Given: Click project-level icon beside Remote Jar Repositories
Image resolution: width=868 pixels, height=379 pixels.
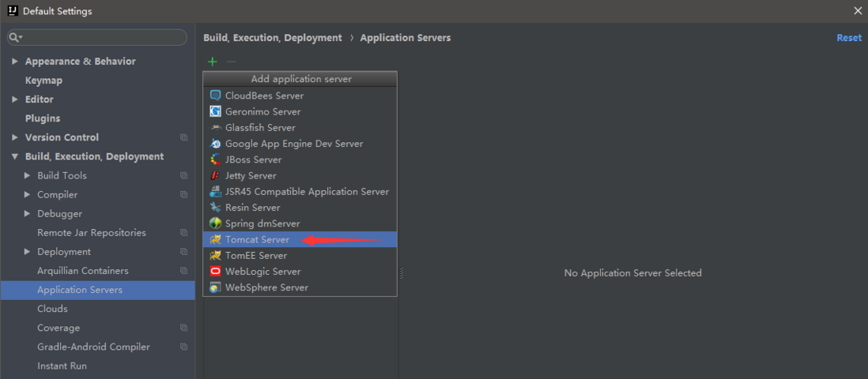Looking at the screenshot, I should click(183, 233).
